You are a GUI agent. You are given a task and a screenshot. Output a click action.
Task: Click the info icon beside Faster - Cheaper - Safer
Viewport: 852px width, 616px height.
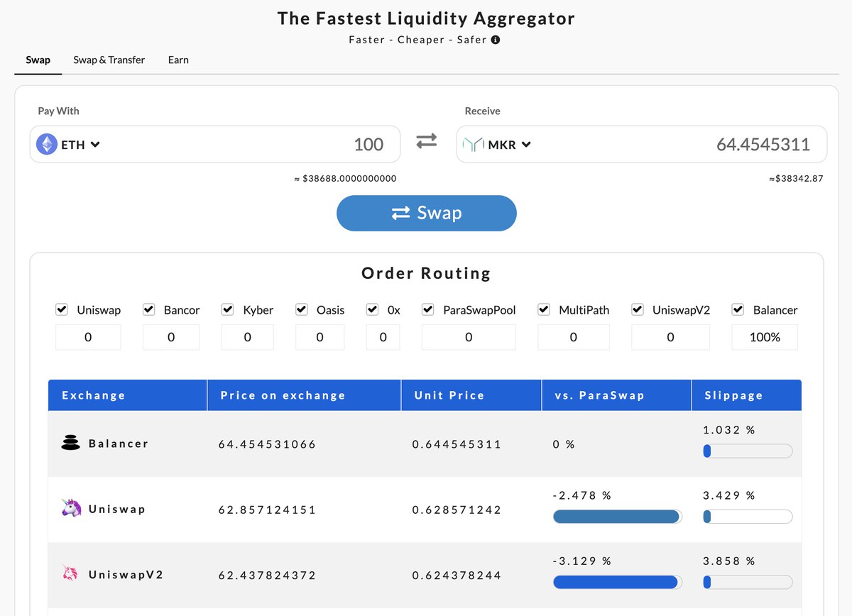(496, 40)
